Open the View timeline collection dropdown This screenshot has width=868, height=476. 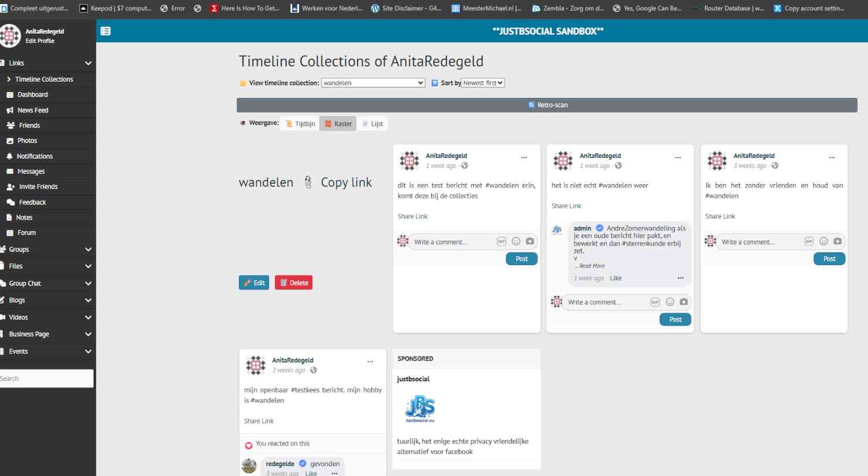(x=373, y=83)
